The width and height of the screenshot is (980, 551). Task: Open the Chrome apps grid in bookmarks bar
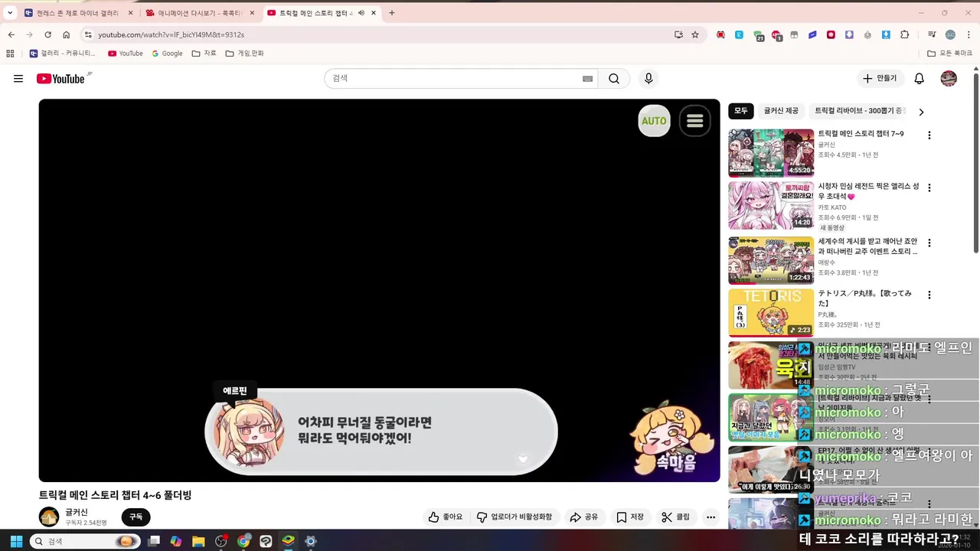point(10,54)
